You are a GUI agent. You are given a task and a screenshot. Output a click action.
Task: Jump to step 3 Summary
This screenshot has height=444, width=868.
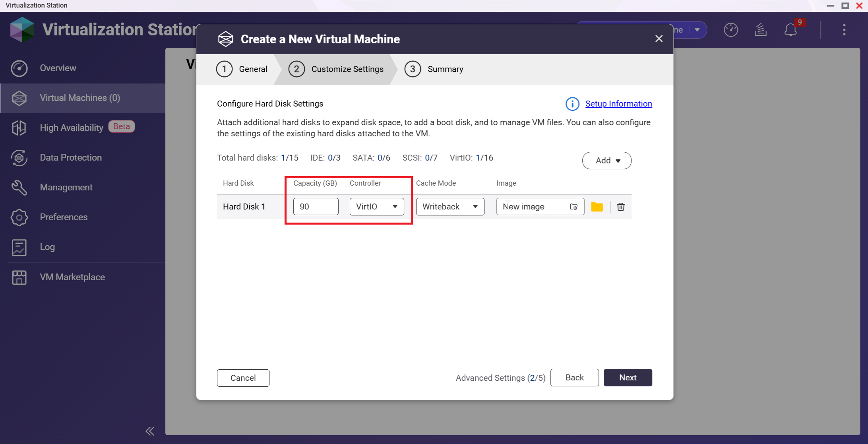pos(434,69)
